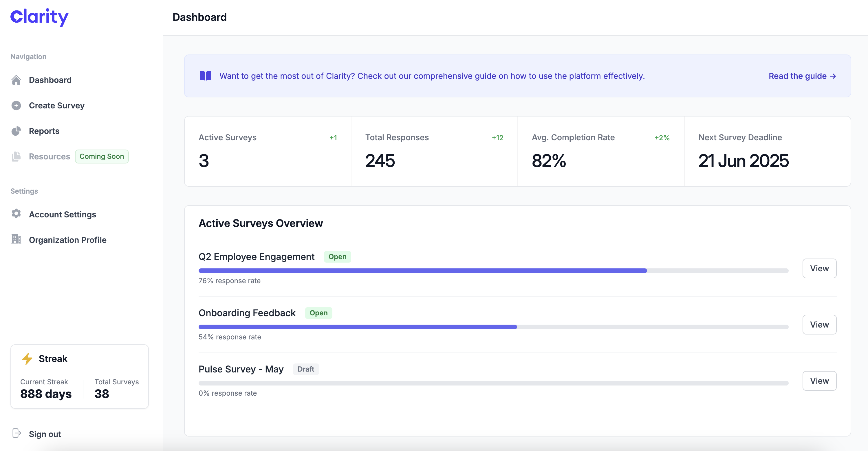Image resolution: width=868 pixels, height=451 pixels.
Task: Go to Create Survey page
Action: click(57, 106)
